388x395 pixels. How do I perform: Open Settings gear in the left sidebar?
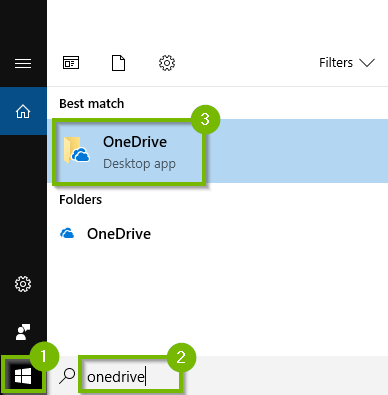[x=23, y=284]
